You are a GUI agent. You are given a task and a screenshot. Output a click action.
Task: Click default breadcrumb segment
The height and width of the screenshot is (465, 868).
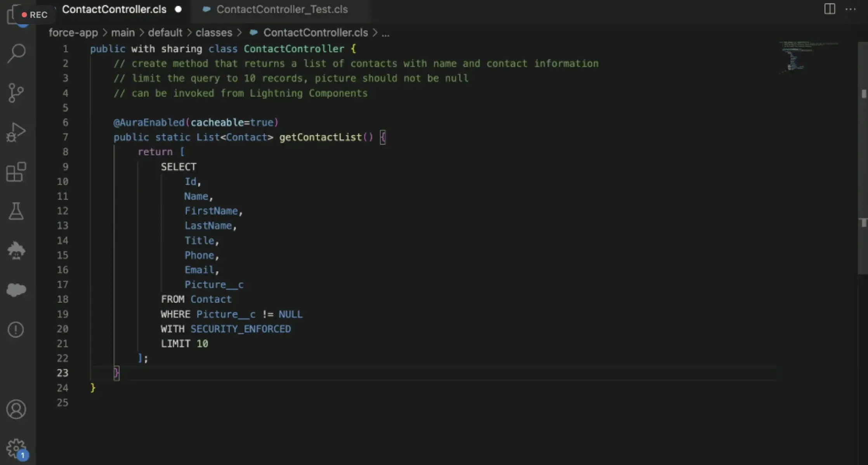click(165, 33)
